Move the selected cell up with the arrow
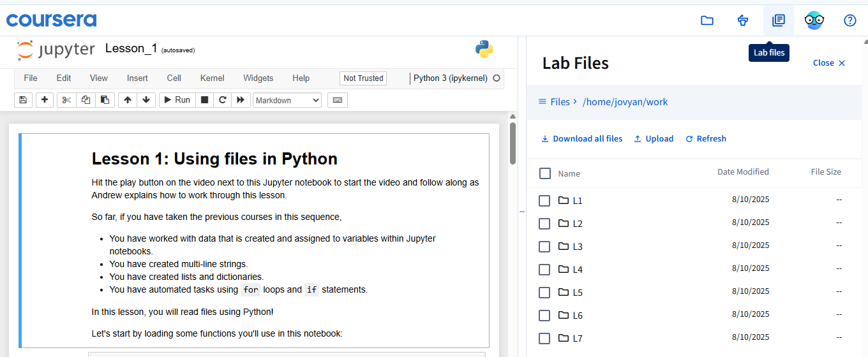 (x=128, y=100)
